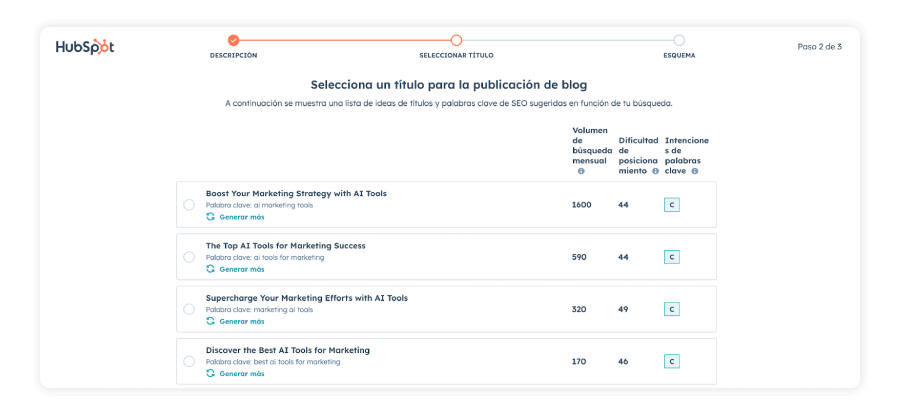
Task: Click intent badge C in ai marketing tools row
Action: (x=672, y=205)
